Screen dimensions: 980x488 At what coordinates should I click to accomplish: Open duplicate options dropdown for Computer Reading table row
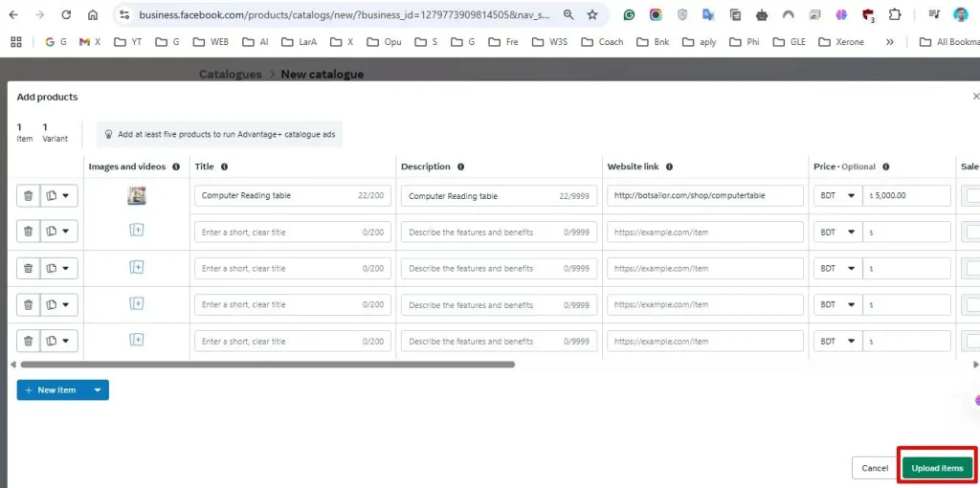[59, 195]
